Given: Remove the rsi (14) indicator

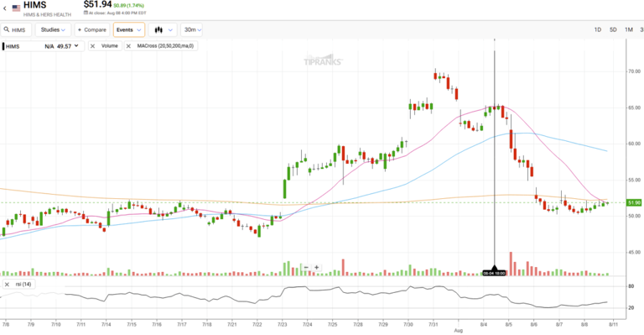Looking at the screenshot, I should [7, 284].
